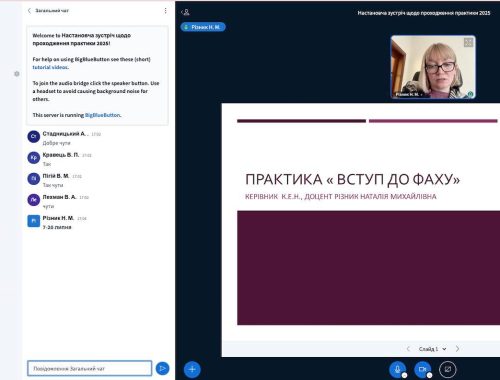
Task: Toggle the microphone mute button
Action: tap(398, 369)
